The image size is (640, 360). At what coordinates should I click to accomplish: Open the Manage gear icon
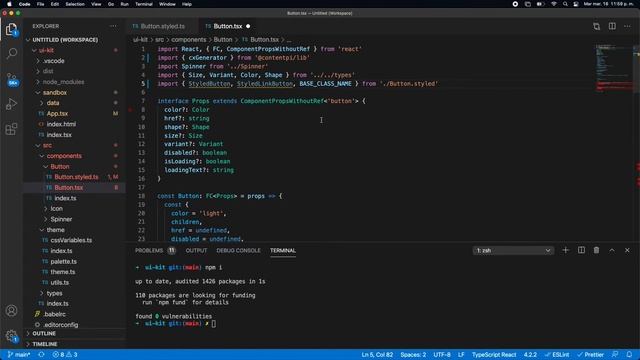(11, 336)
